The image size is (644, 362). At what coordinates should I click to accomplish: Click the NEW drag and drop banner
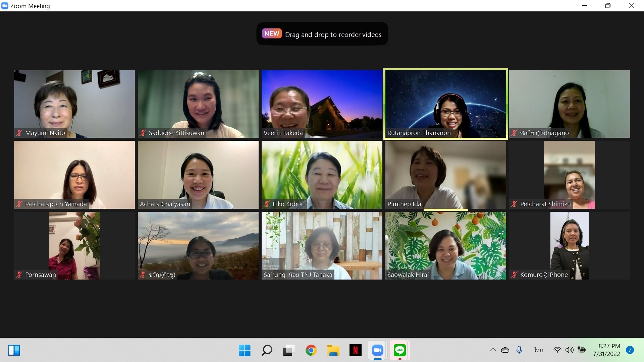[x=322, y=34]
